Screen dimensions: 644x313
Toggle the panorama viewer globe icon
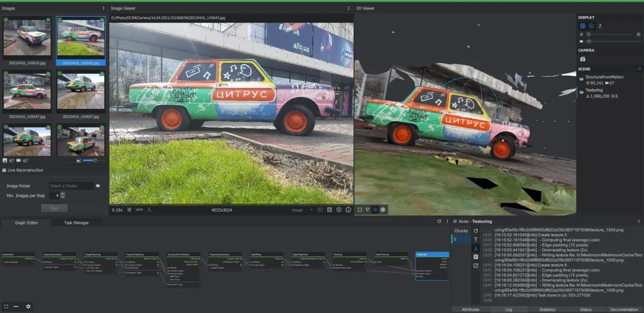[x=339, y=210]
